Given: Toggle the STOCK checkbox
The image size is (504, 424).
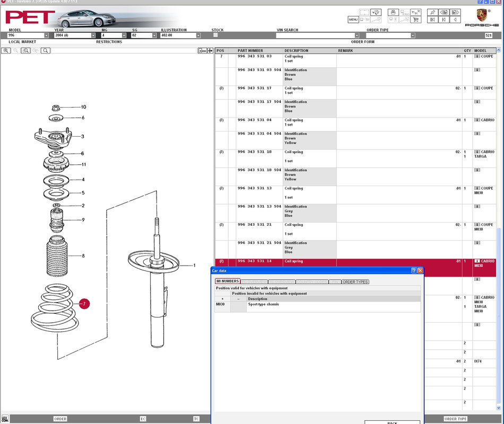Looking at the screenshot, I should coord(215,35).
